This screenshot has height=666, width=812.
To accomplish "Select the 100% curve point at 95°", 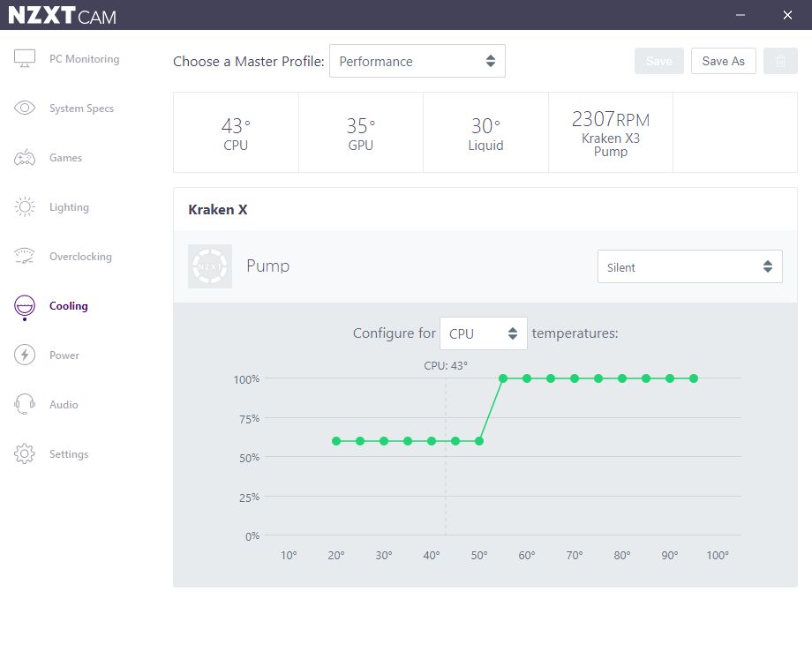I will pyautogui.click(x=694, y=378).
